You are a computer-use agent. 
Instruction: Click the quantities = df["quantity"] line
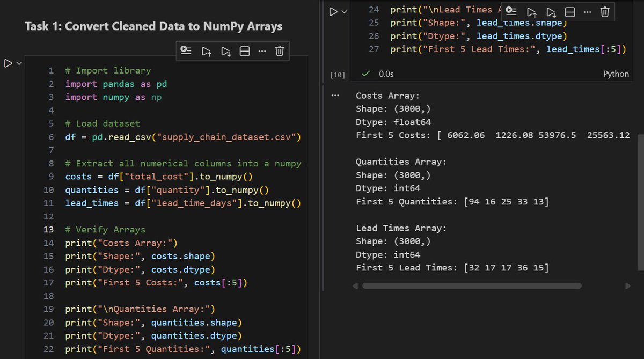tap(167, 189)
